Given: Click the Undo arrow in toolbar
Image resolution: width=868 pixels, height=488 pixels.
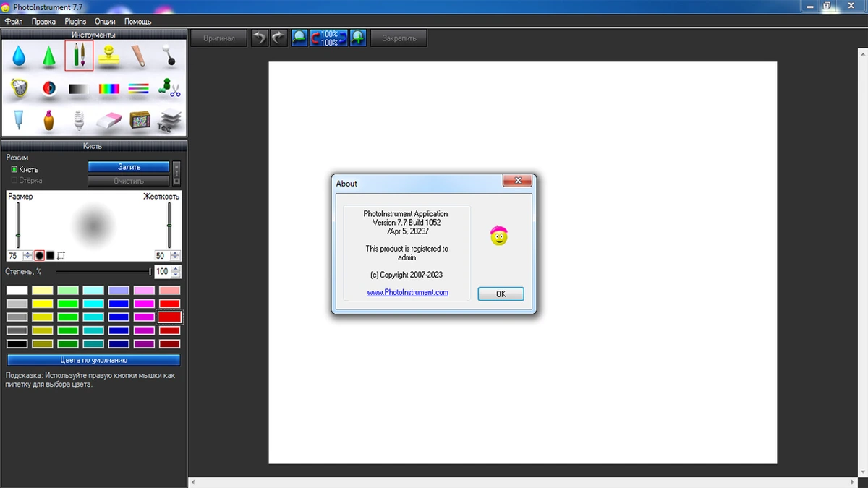Looking at the screenshot, I should pyautogui.click(x=259, y=38).
